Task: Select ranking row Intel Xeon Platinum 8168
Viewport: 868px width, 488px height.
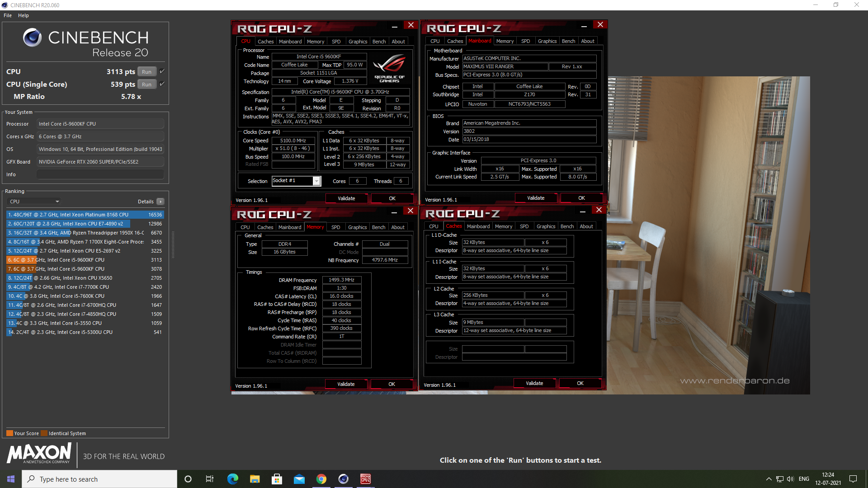Action: (85, 215)
